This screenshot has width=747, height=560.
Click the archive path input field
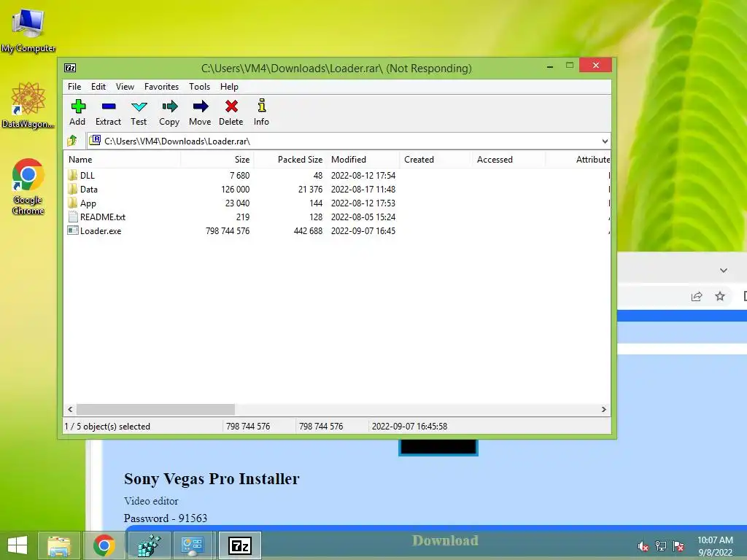[348, 141]
